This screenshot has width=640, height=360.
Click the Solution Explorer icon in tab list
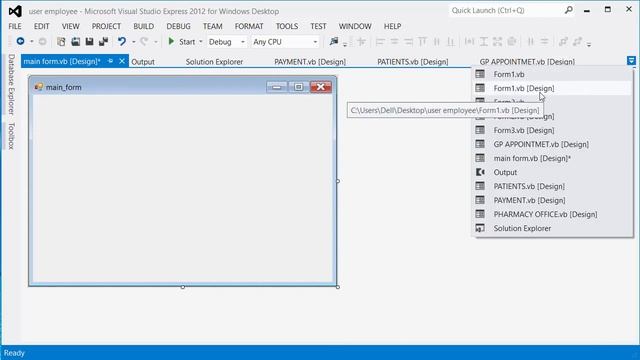(480, 228)
